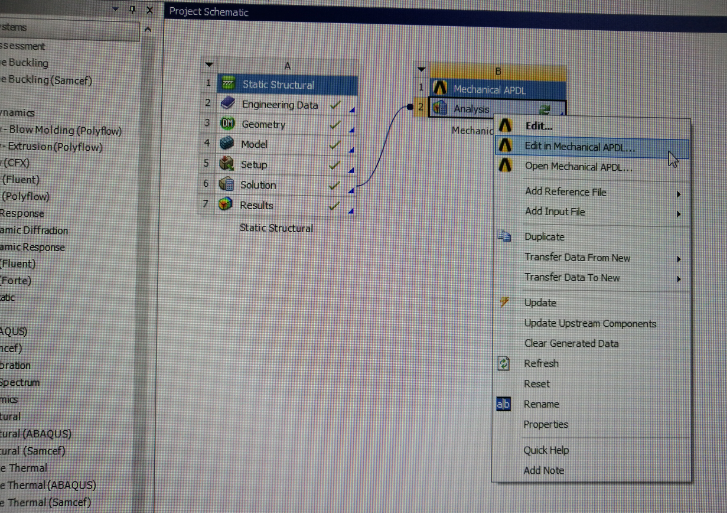
Task: Choose Edit... at top of menu
Action: (x=592, y=126)
